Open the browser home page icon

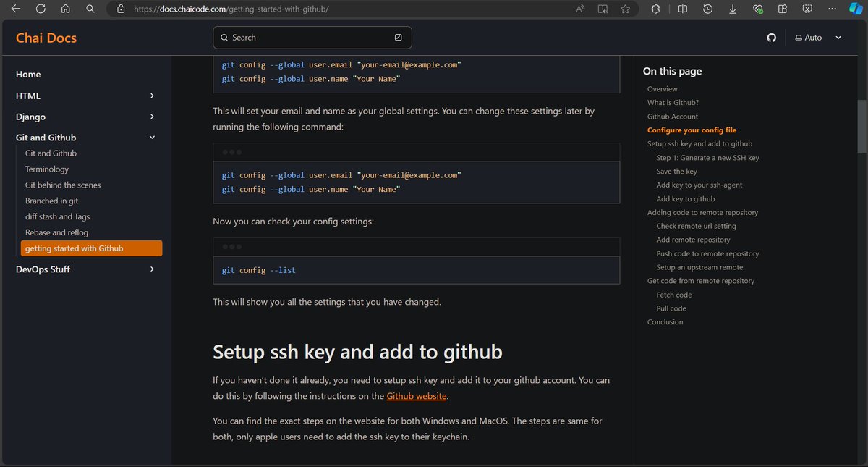point(65,9)
